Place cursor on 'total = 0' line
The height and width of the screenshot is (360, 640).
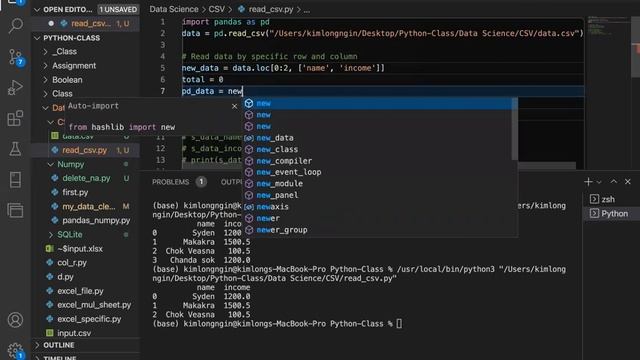pyautogui.click(x=202, y=80)
